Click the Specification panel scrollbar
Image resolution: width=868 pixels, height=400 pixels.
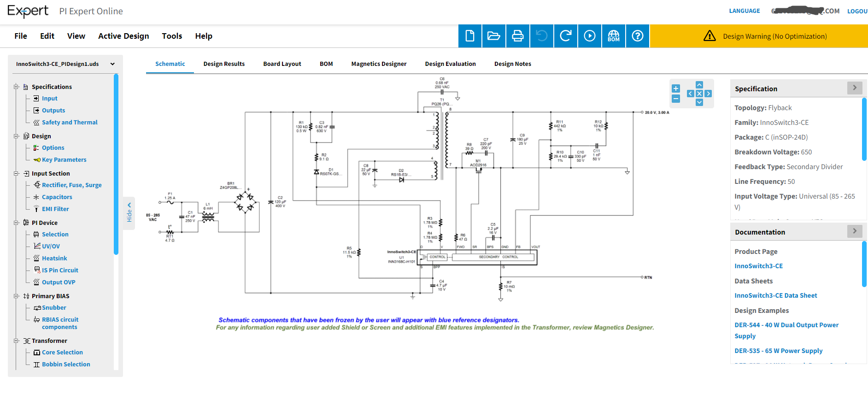tap(864, 129)
